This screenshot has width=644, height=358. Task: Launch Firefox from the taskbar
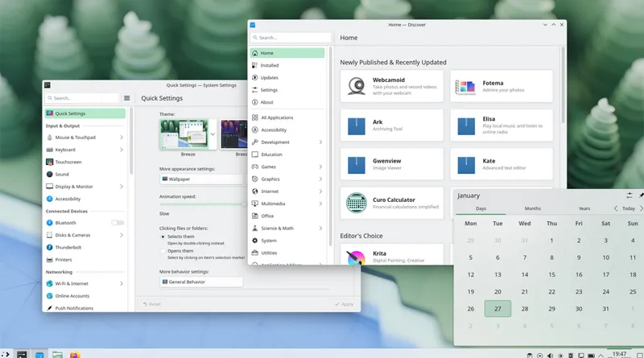(x=75, y=355)
